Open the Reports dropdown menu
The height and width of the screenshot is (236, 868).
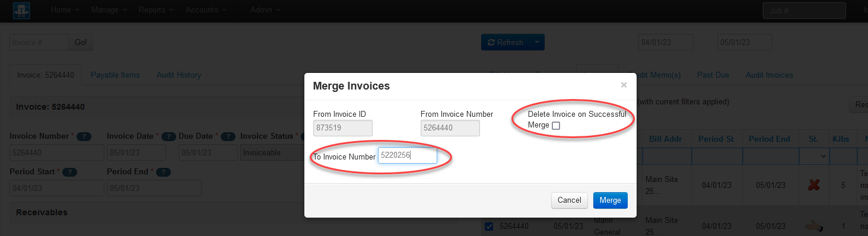point(156,10)
